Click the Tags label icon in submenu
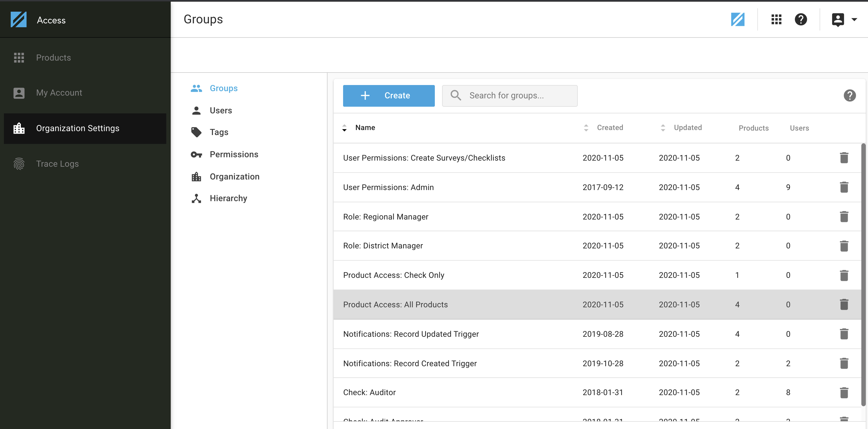868x429 pixels. (x=197, y=132)
